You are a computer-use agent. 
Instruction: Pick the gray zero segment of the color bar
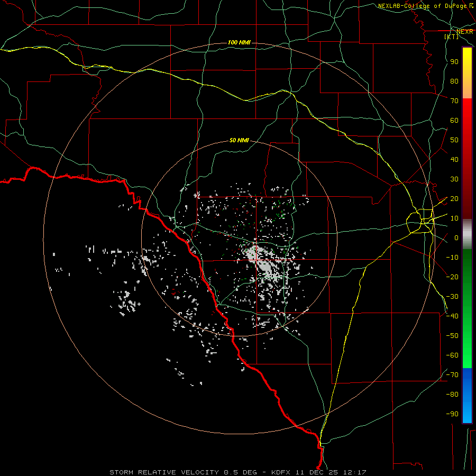(x=467, y=234)
